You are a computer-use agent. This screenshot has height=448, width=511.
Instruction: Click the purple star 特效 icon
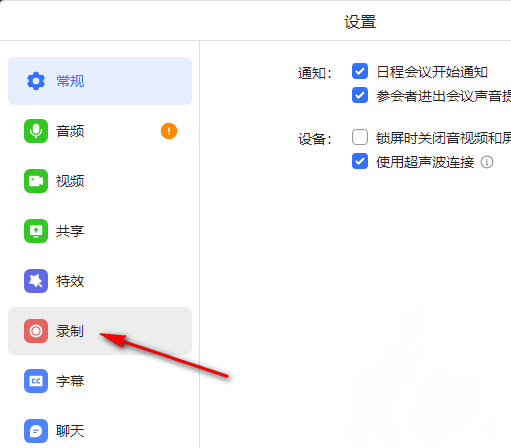pyautogui.click(x=36, y=281)
